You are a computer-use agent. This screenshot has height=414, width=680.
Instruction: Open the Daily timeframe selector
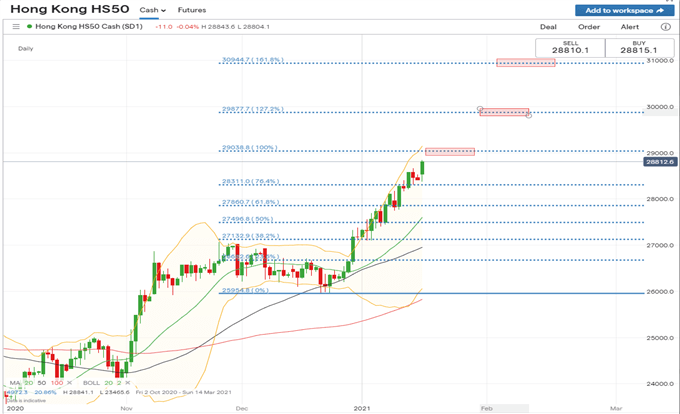coord(26,49)
